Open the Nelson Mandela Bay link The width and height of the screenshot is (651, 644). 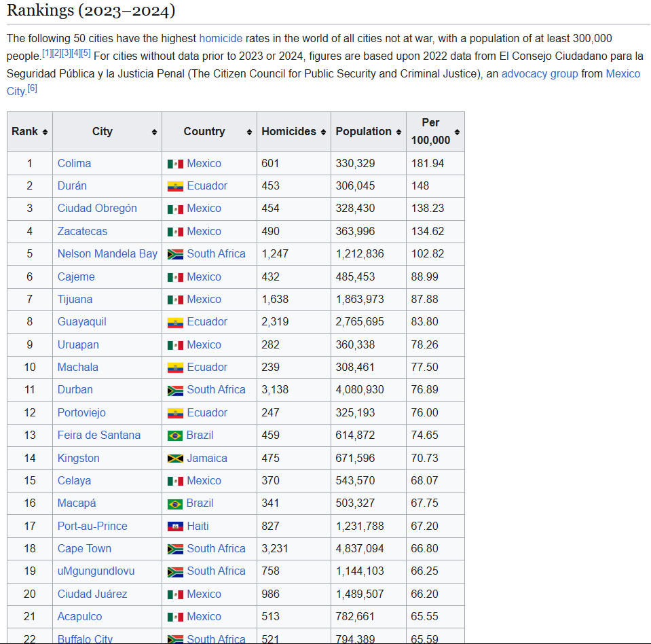click(107, 254)
